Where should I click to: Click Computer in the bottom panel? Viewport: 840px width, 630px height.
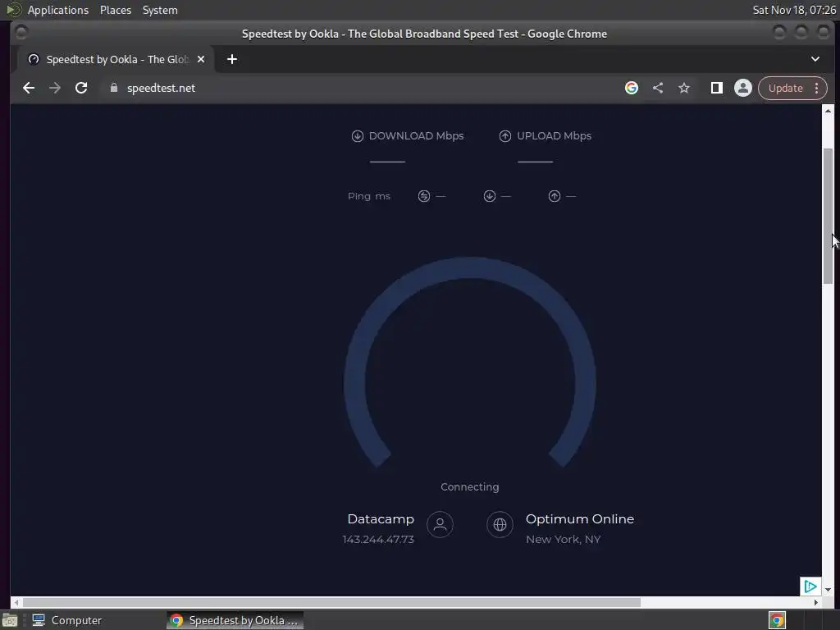point(67,620)
